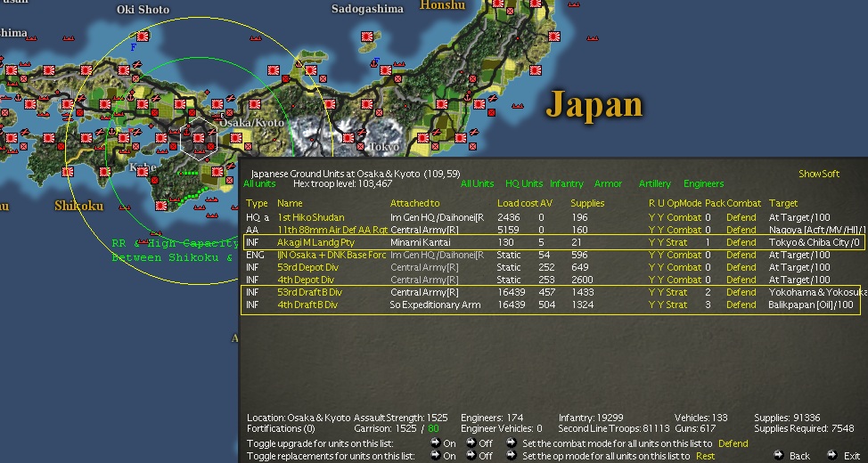The height and width of the screenshot is (463, 868).
Task: Open the 1st Hiko Shudan unit
Action: pos(310,217)
